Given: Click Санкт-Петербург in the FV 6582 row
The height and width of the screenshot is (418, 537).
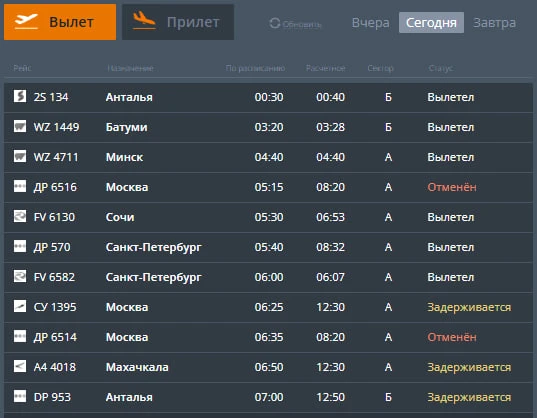Looking at the screenshot, I should click(x=153, y=277).
